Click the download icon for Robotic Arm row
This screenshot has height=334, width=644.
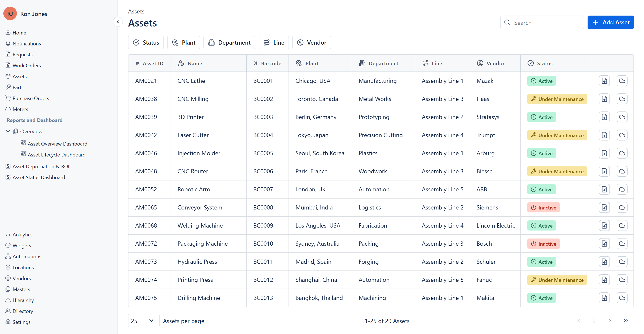(x=604, y=190)
